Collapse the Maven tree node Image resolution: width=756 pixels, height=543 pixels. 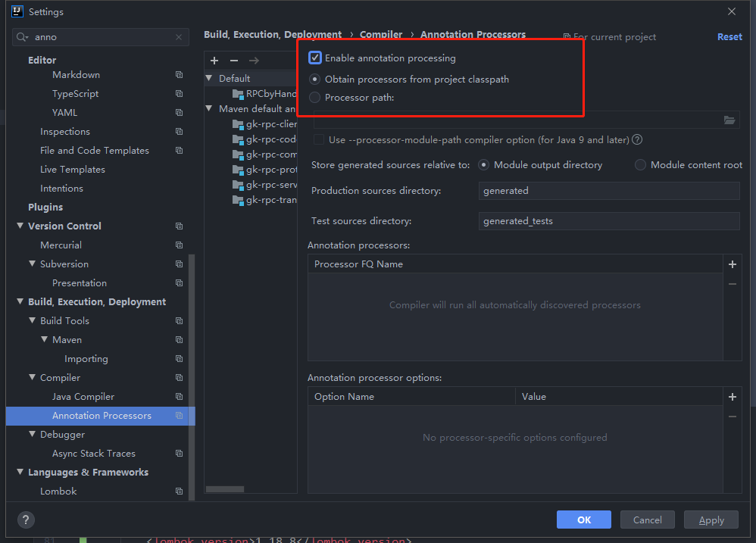[x=45, y=339]
